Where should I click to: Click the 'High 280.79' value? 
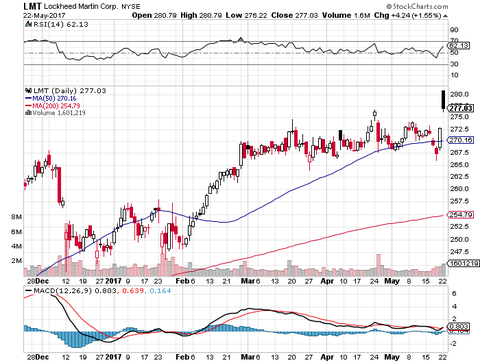[x=201, y=15]
